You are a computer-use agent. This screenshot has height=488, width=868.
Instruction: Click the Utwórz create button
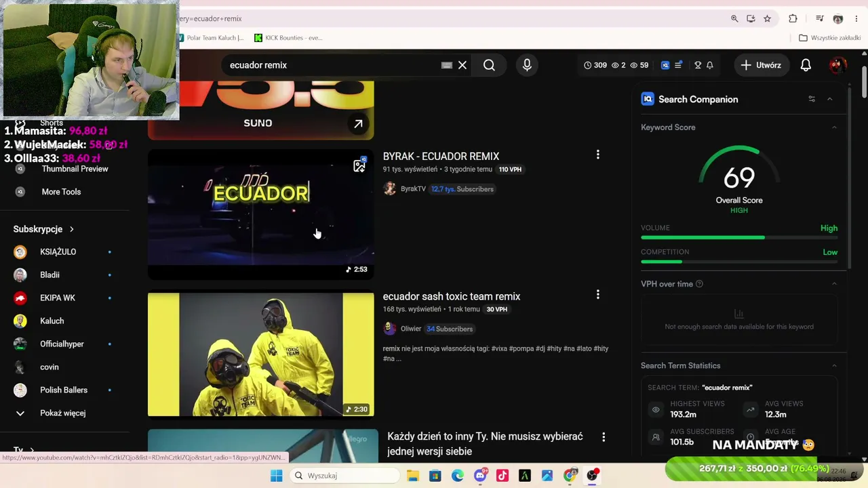(x=762, y=65)
